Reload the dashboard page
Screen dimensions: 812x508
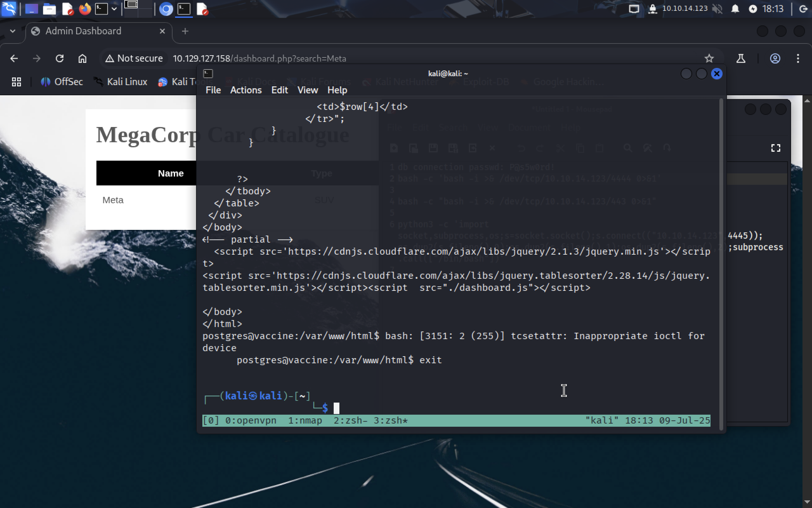(59, 58)
